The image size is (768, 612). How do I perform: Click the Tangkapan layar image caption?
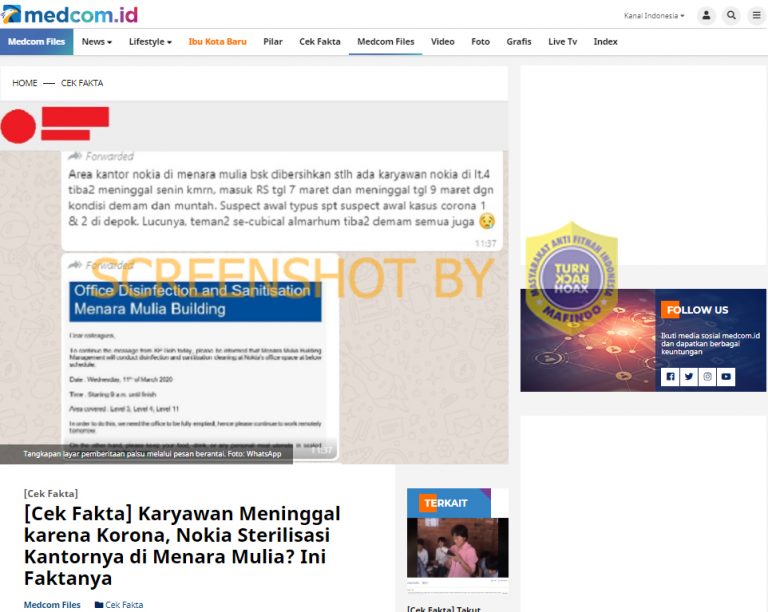pos(152,454)
